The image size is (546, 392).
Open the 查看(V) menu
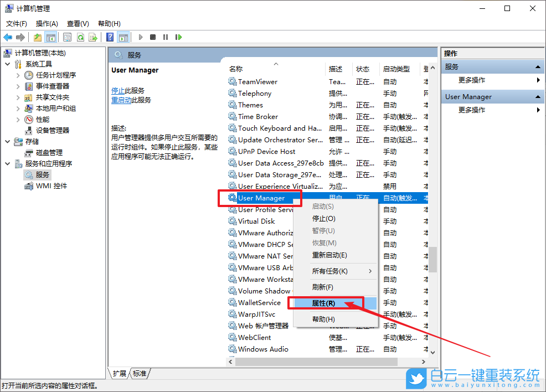click(78, 24)
